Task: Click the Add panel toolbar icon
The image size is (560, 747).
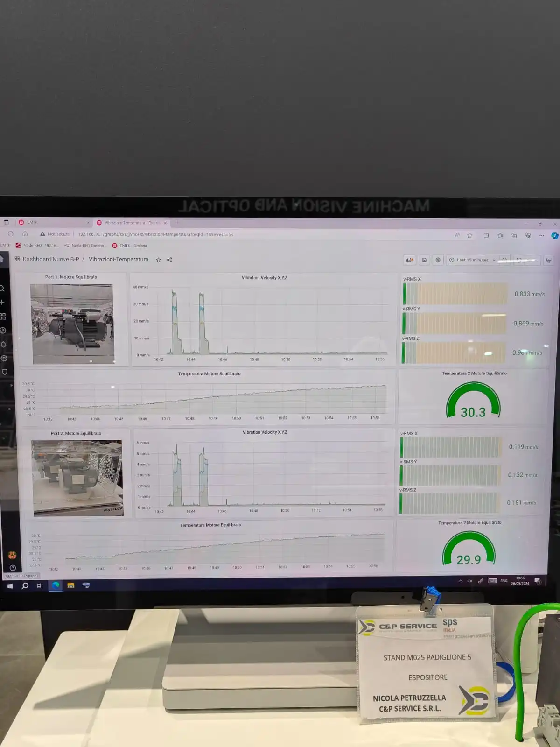Action: 409,260
